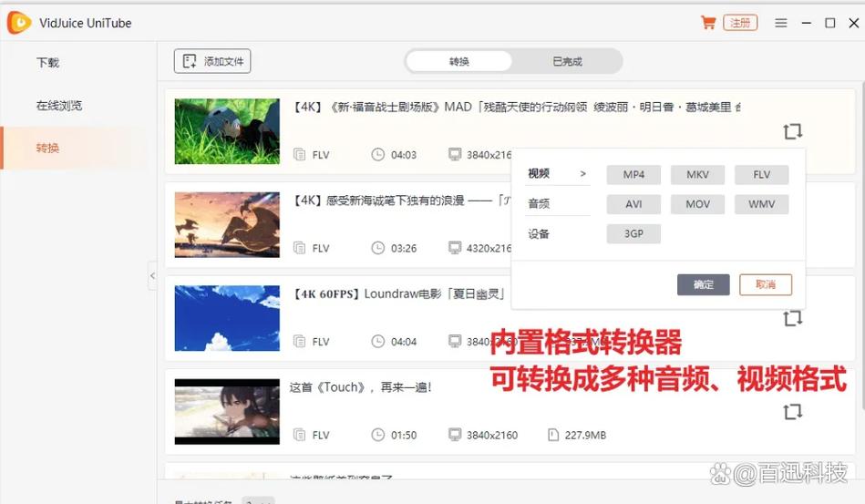The height and width of the screenshot is (504, 865).
Task: Click monitor icon beside 4320x216 resolution
Action: (x=455, y=248)
